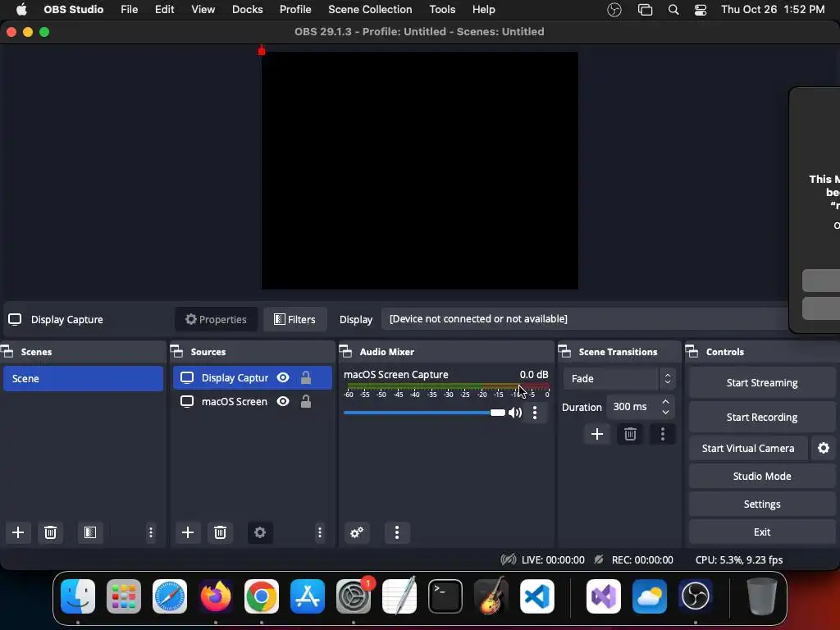Remove transition with trash icon
Image resolution: width=840 pixels, height=630 pixels.
(630, 434)
